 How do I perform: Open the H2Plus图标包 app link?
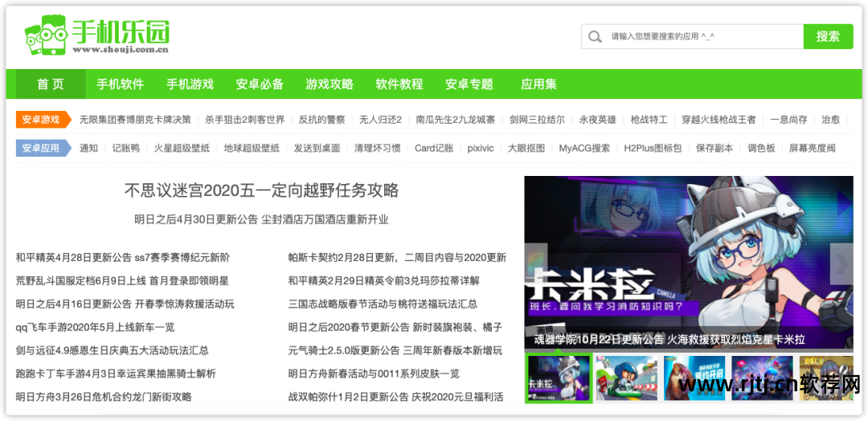click(x=653, y=149)
